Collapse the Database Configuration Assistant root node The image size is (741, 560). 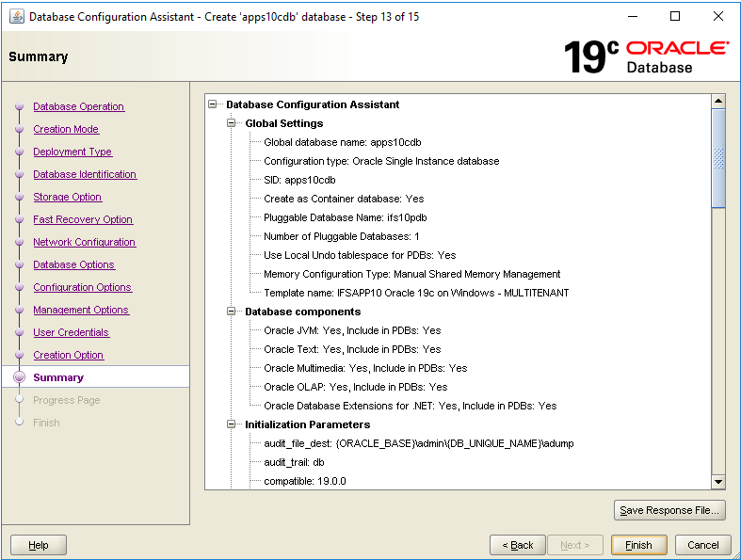[213, 104]
